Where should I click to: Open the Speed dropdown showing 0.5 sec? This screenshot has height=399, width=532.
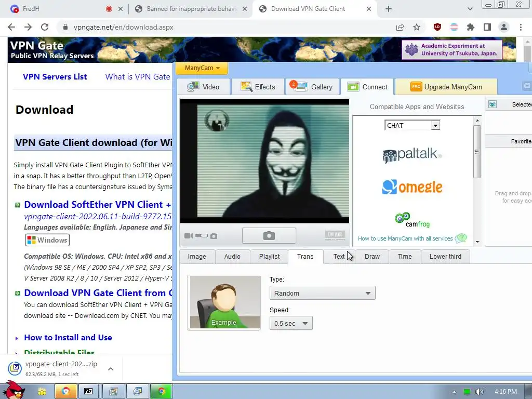tap(291, 323)
